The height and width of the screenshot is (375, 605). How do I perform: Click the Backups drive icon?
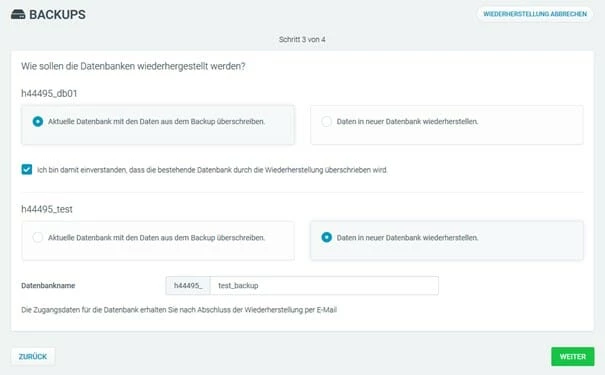18,15
